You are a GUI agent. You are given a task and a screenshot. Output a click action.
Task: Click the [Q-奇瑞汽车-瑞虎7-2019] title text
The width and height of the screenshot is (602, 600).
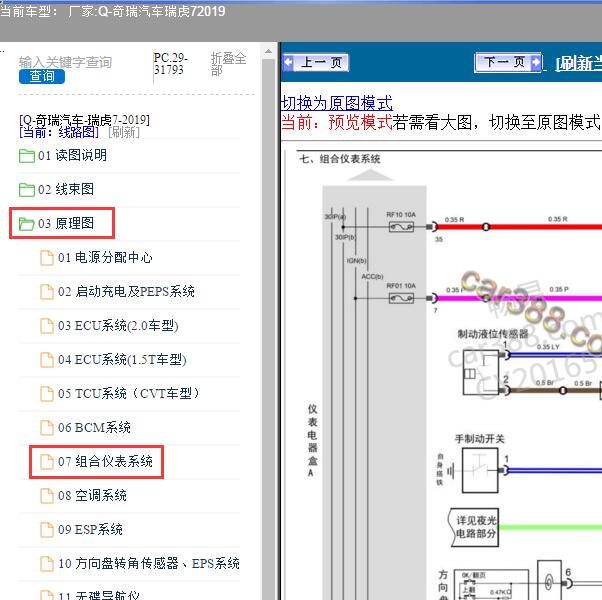click(84, 120)
